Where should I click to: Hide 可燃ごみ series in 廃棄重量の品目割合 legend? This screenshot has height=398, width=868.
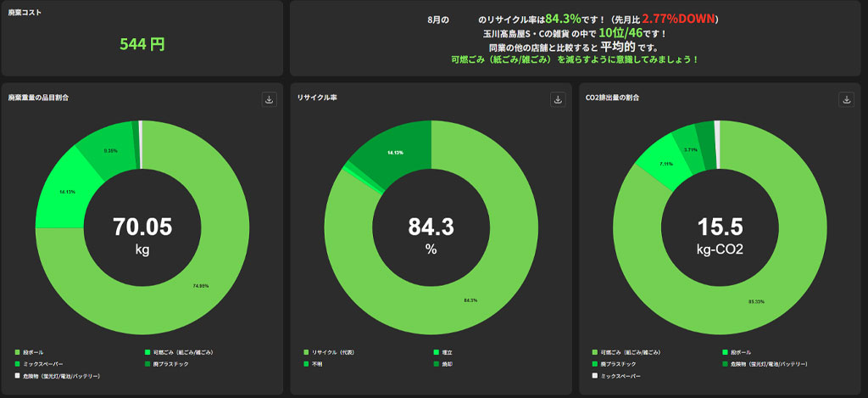(176, 351)
